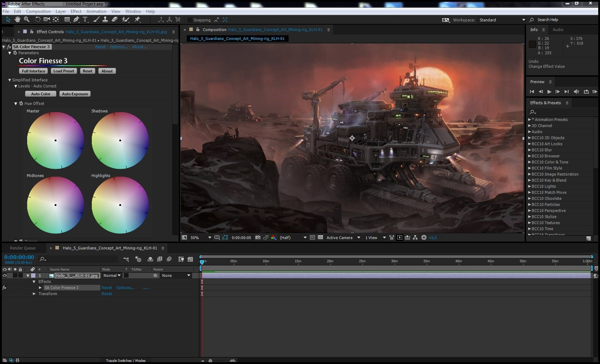Click the Auto Color button in Color Finesse

point(40,93)
